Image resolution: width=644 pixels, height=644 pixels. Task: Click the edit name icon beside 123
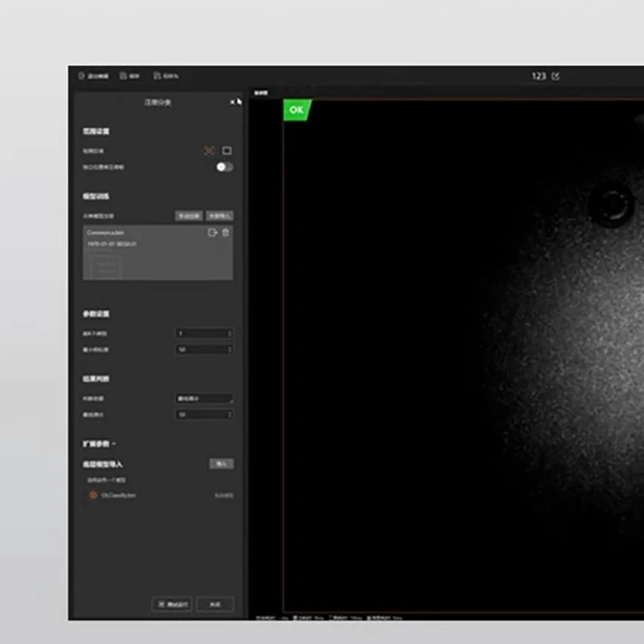555,76
